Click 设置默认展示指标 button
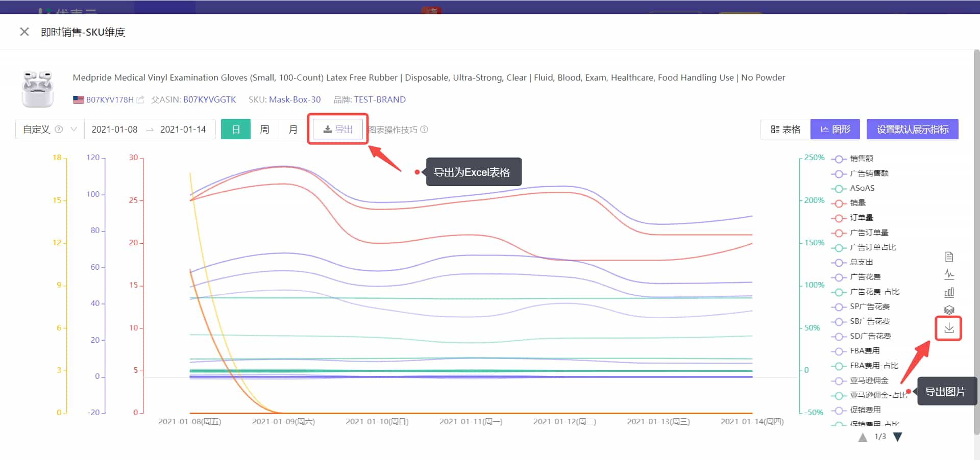The height and width of the screenshot is (460, 980). click(912, 130)
